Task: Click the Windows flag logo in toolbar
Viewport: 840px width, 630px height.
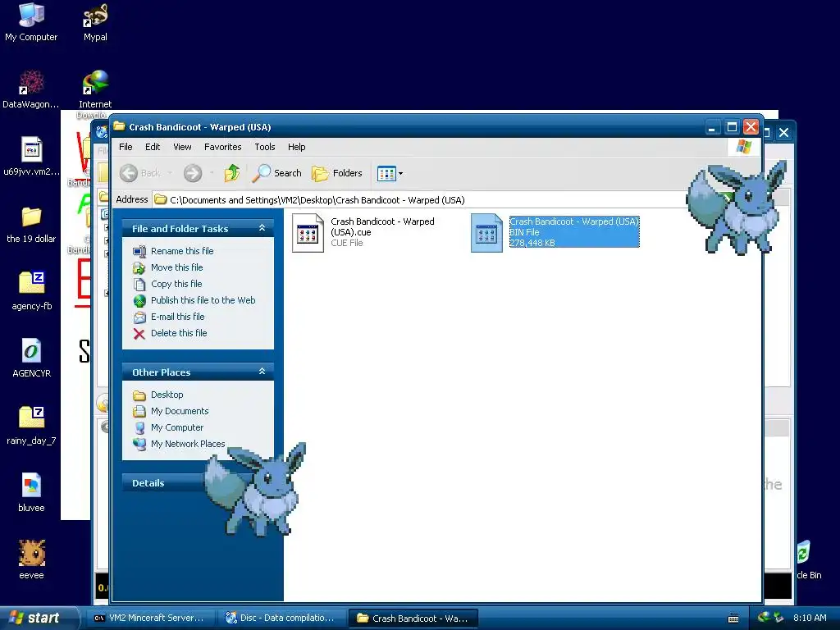Action: tap(743, 147)
